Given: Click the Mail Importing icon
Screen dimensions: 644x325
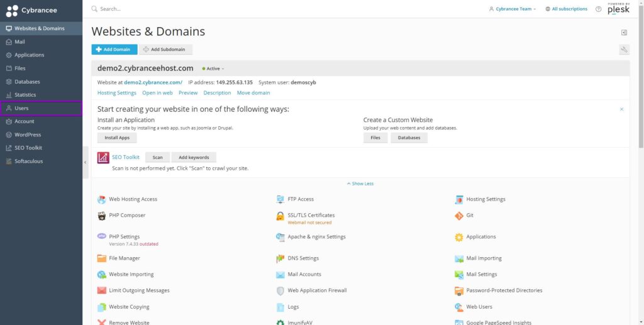Looking at the screenshot, I should 458,258.
